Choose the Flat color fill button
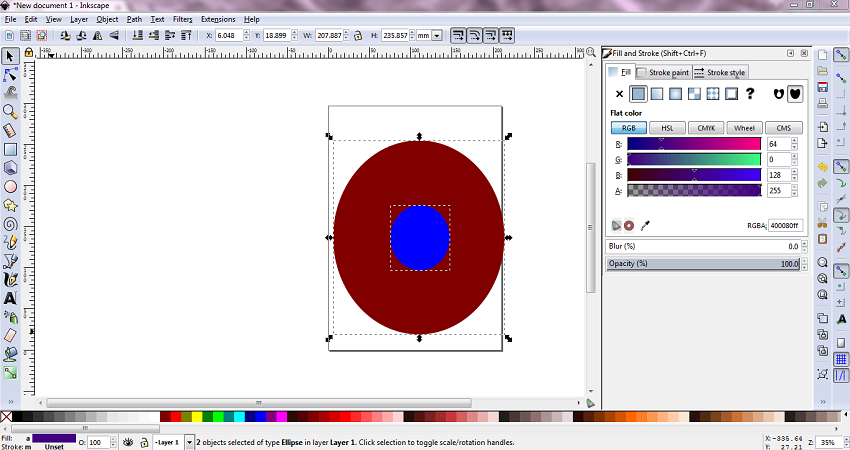The height and width of the screenshot is (450, 850). coord(638,94)
